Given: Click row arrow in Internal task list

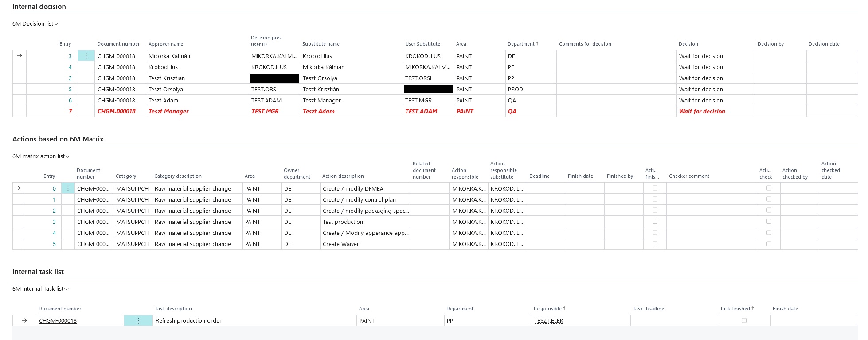Looking at the screenshot, I should (24, 320).
